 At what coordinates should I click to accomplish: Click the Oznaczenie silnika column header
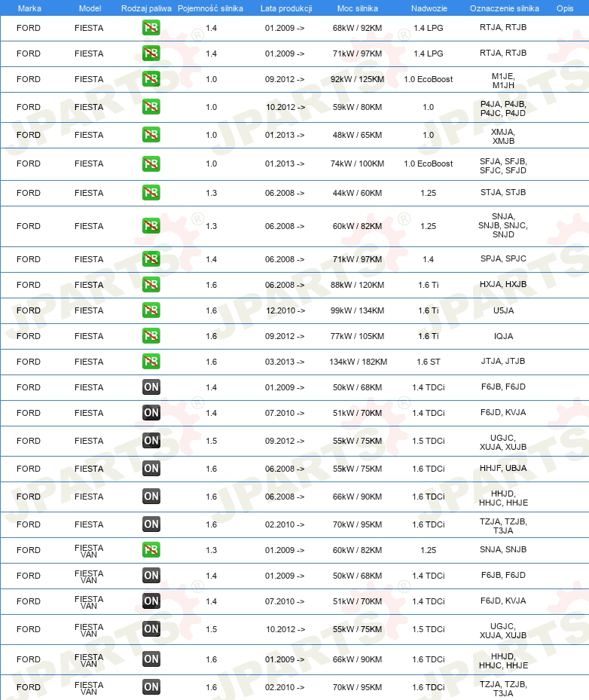tap(504, 8)
